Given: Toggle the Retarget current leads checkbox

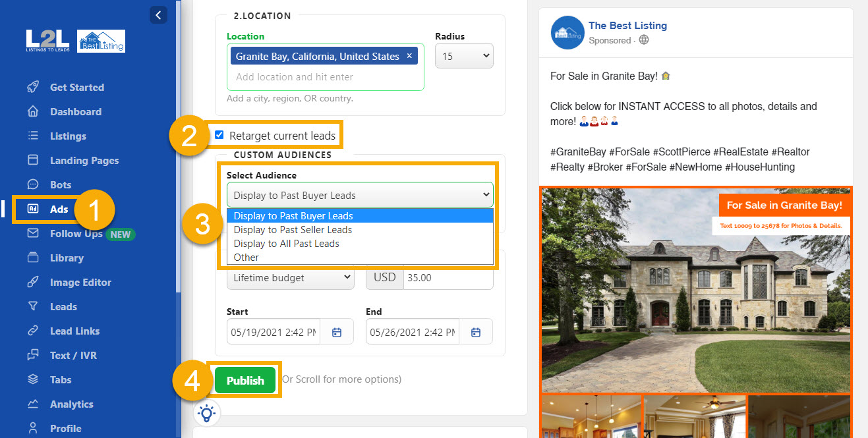Looking at the screenshot, I should click(x=219, y=134).
